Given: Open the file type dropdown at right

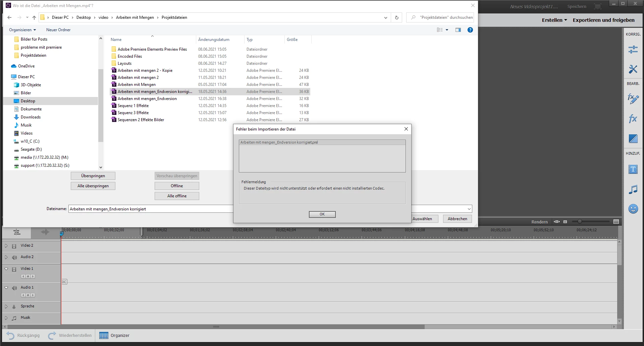Looking at the screenshot, I should 469,209.
